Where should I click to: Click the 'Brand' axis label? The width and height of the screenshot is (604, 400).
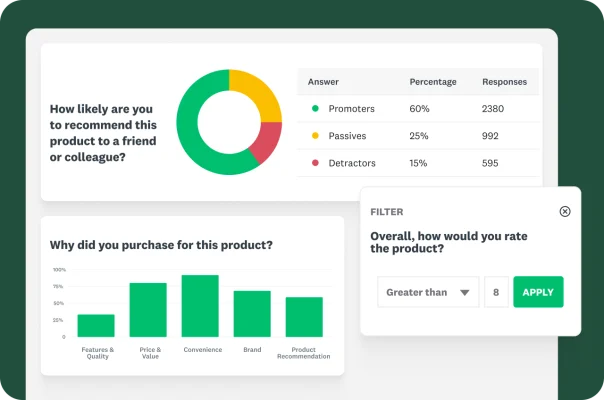click(252, 350)
